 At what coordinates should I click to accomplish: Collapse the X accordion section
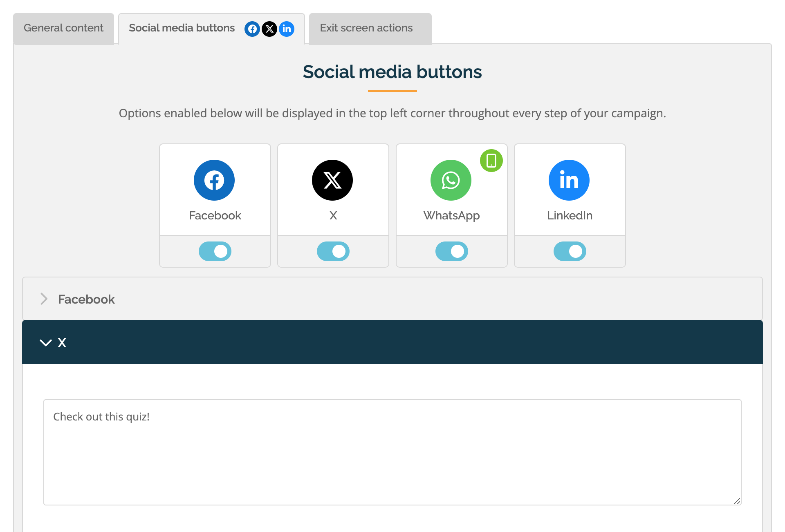392,342
